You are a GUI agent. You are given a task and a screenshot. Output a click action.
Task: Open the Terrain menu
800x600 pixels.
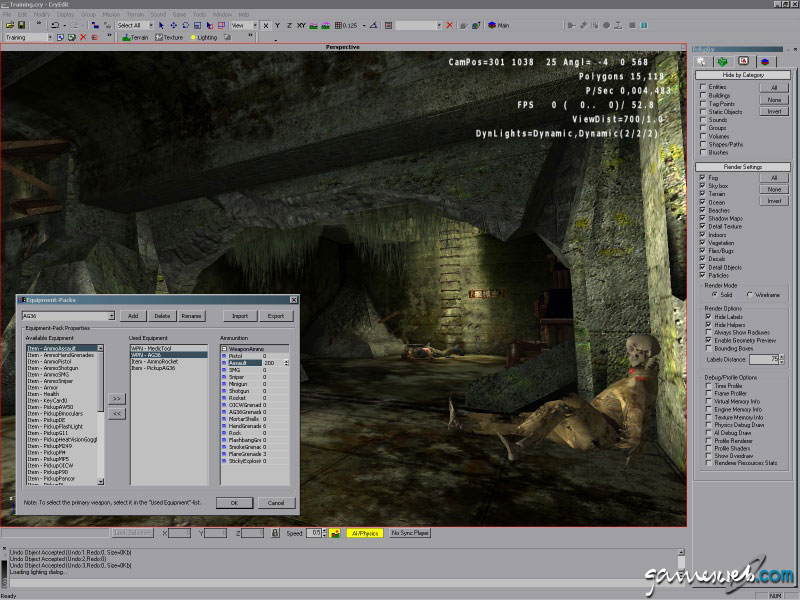[135, 14]
